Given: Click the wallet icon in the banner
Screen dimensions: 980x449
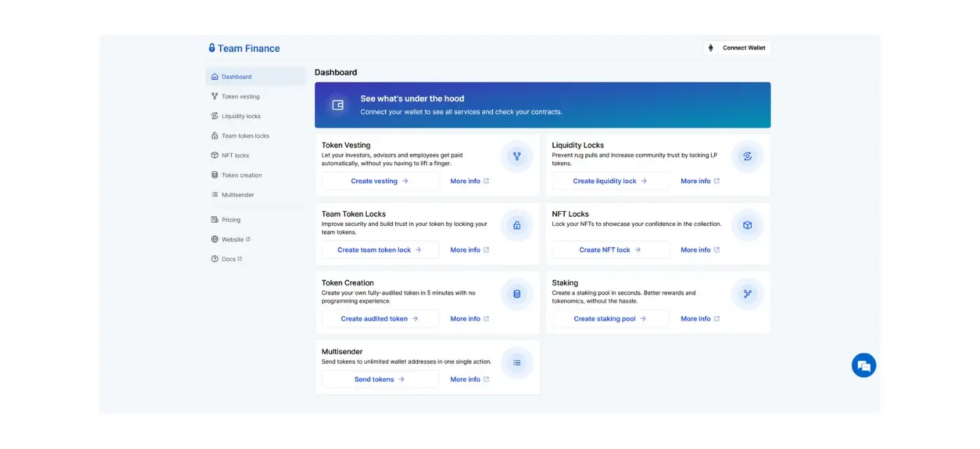Looking at the screenshot, I should 337,105.
